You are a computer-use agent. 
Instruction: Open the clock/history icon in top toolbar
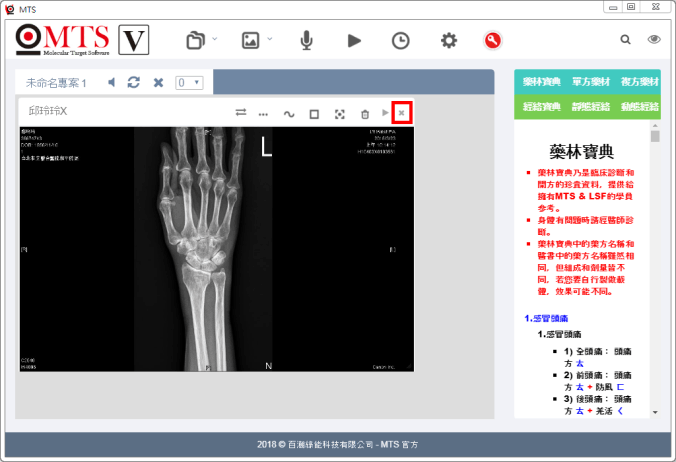(401, 41)
